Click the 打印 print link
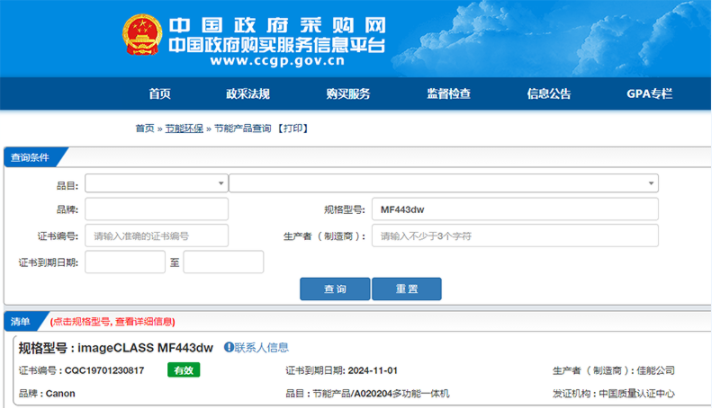 (292, 129)
